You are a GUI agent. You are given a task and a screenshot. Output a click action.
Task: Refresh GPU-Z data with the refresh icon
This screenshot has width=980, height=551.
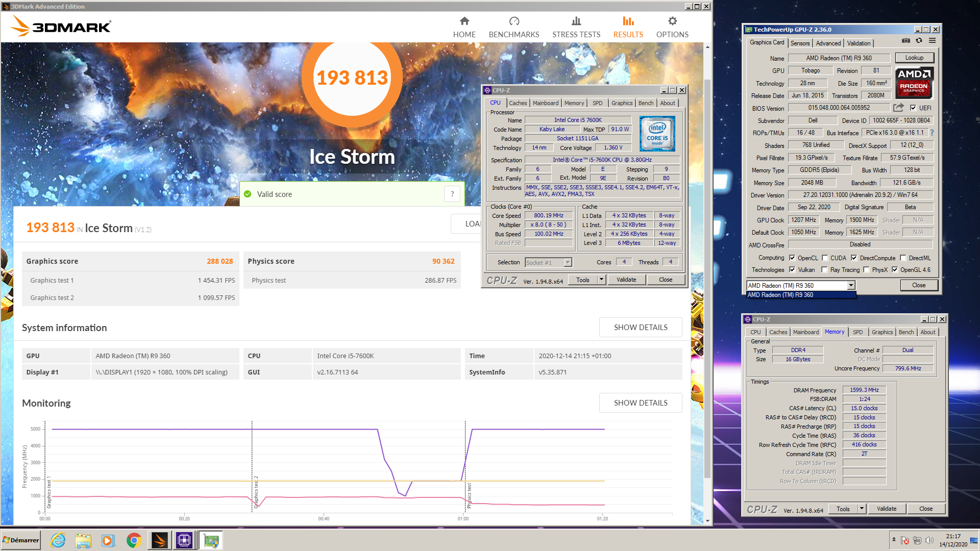click(x=919, y=41)
